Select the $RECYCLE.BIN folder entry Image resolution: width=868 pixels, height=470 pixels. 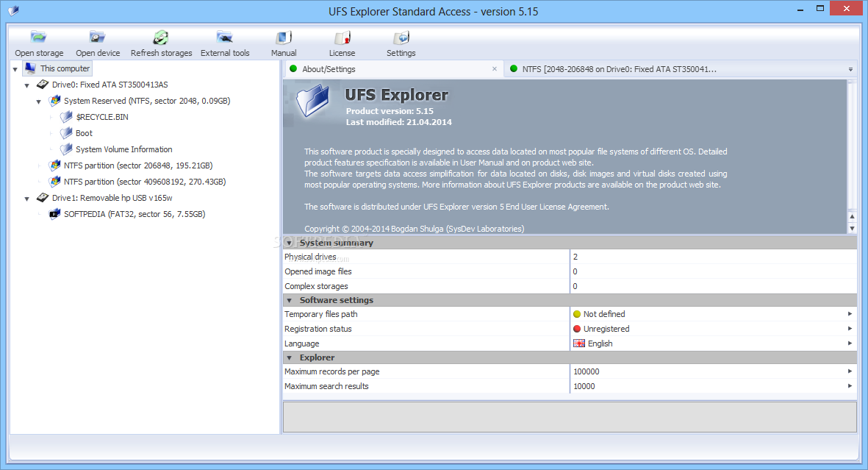(102, 117)
